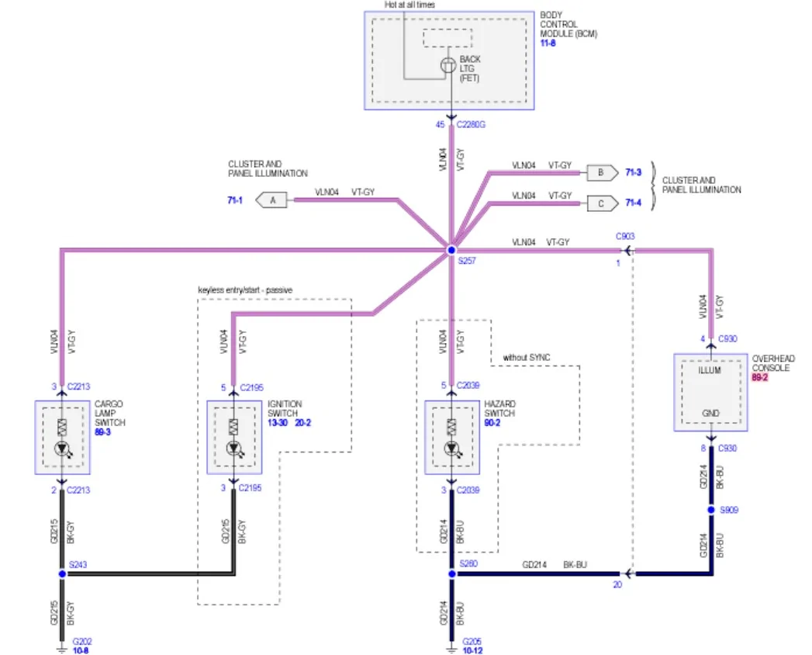This screenshot has width=812, height=655.
Task: Open page reference 10-8 under G202
Action: (x=80, y=650)
